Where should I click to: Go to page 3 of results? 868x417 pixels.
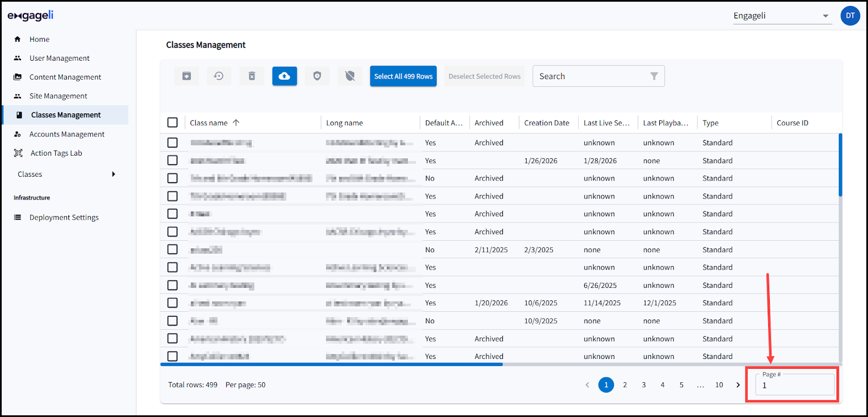(x=644, y=385)
